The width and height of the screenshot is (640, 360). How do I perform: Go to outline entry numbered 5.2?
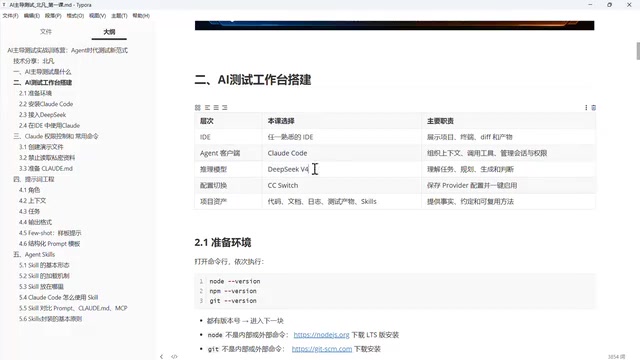(x=44, y=276)
